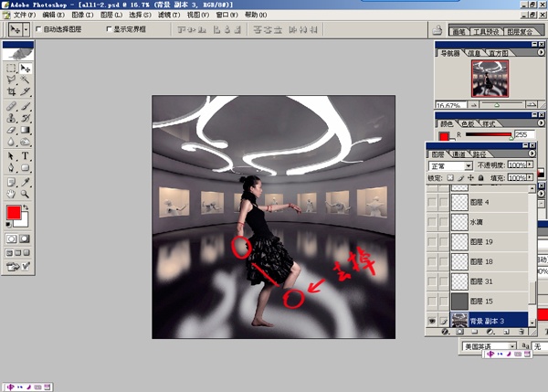Select the History Brush tool
This screenshot has width=548, height=392.
click(25, 118)
